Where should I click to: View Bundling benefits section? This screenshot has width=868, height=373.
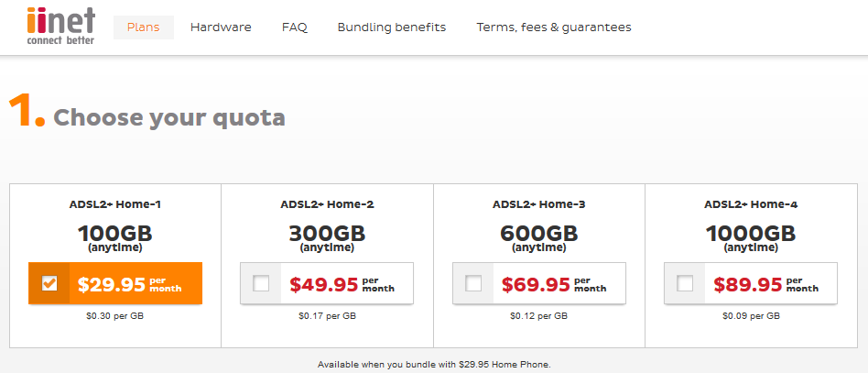click(x=392, y=27)
